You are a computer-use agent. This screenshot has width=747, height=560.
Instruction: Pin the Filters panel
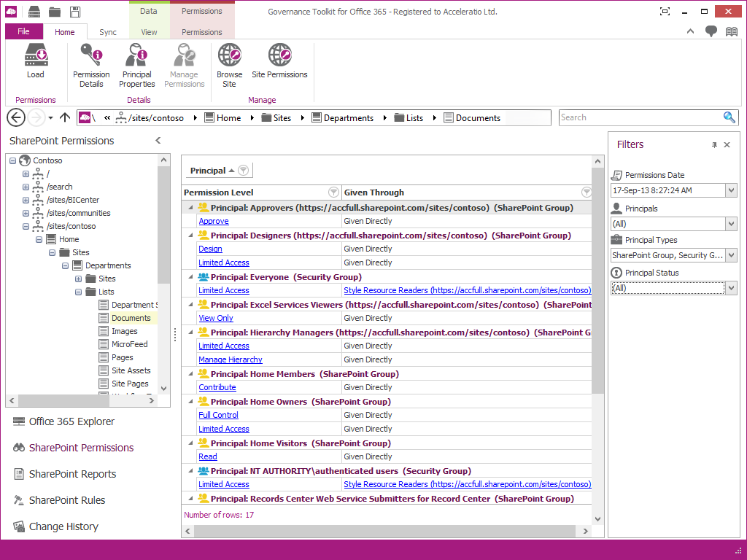(714, 145)
